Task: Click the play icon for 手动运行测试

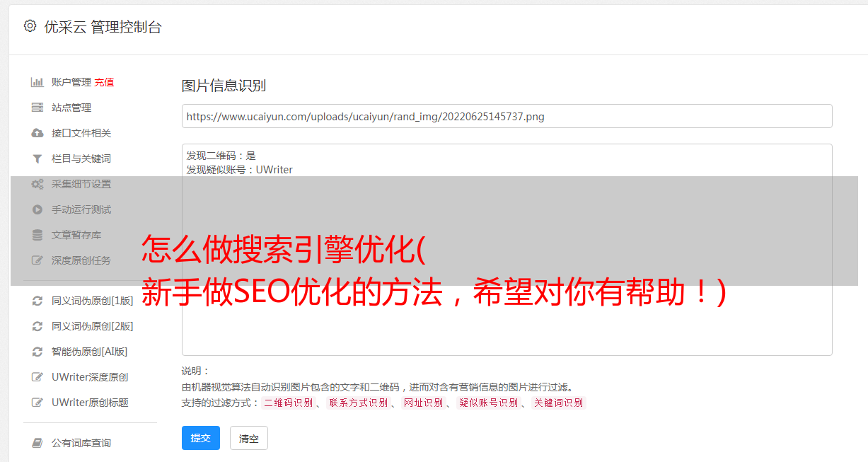Action: tap(37, 209)
